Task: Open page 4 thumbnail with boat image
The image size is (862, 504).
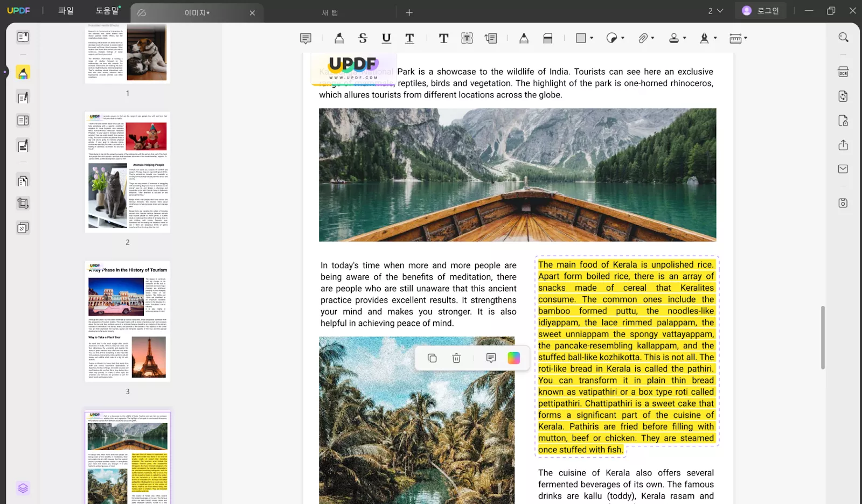Action: point(128,458)
